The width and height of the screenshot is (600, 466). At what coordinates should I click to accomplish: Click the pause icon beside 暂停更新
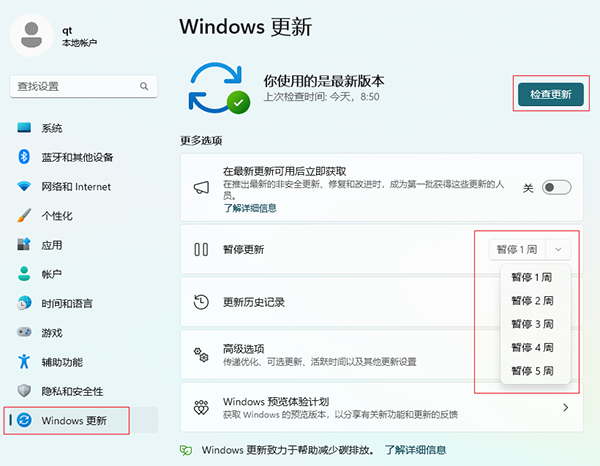pos(201,249)
